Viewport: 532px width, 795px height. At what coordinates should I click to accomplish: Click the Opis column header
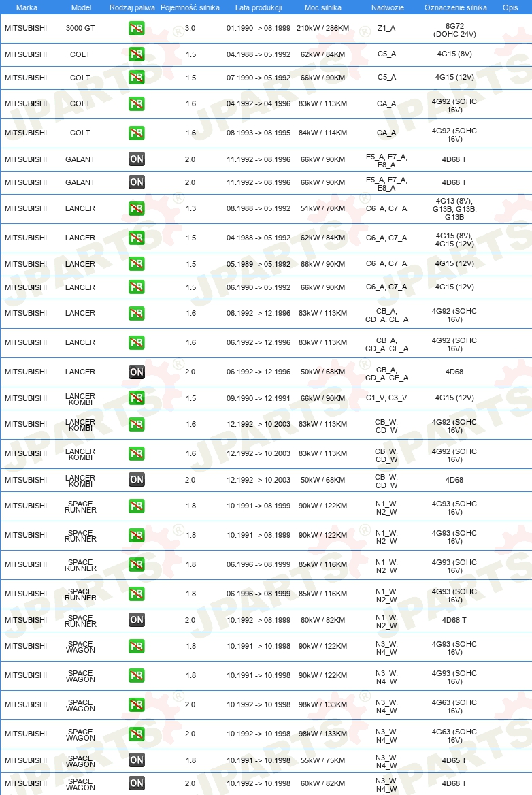(510, 7)
